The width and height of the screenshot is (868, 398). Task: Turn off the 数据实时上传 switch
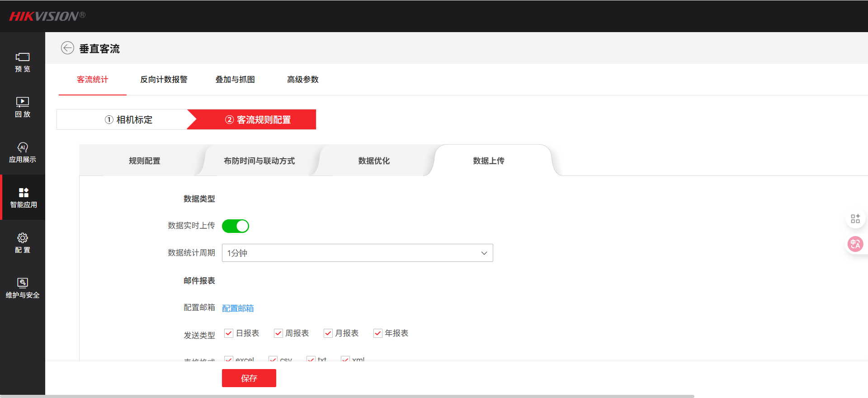click(236, 226)
